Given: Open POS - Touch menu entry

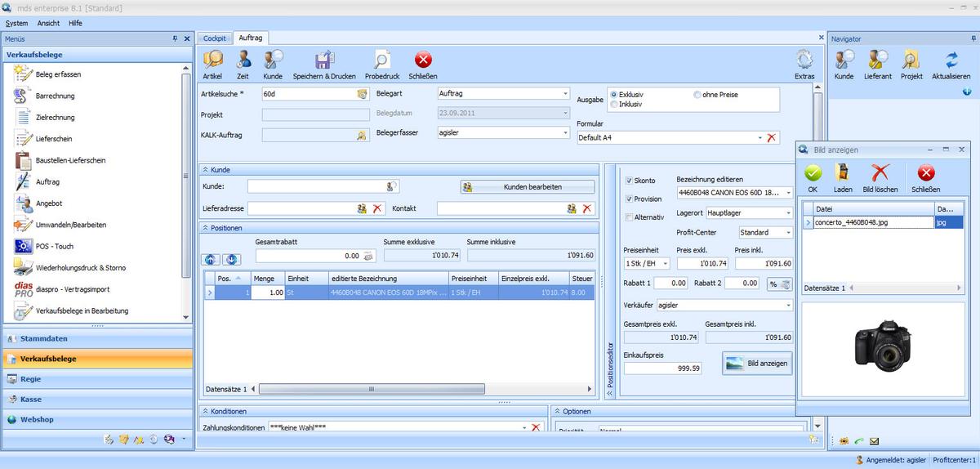Looking at the screenshot, I should (54, 246).
